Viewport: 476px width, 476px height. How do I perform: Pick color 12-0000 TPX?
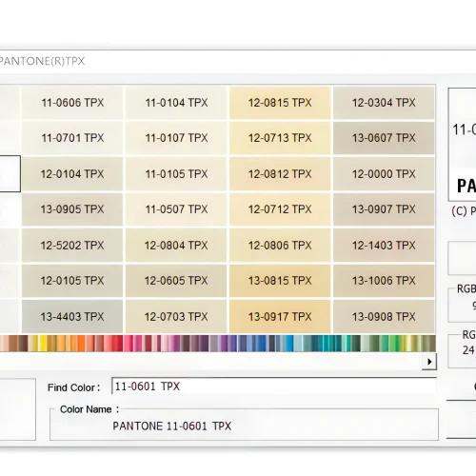pos(384,174)
